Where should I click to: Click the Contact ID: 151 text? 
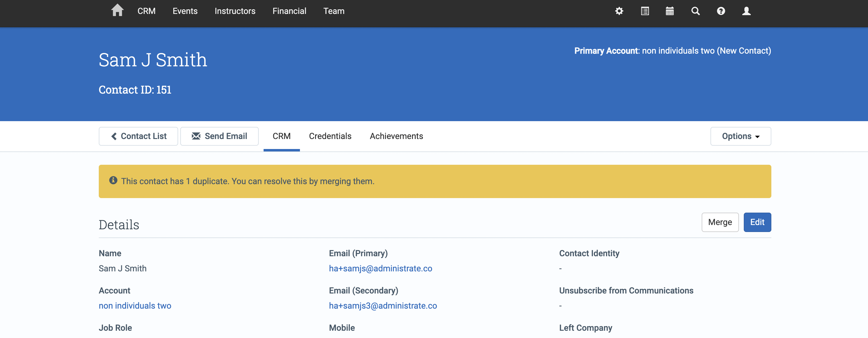[x=135, y=90]
